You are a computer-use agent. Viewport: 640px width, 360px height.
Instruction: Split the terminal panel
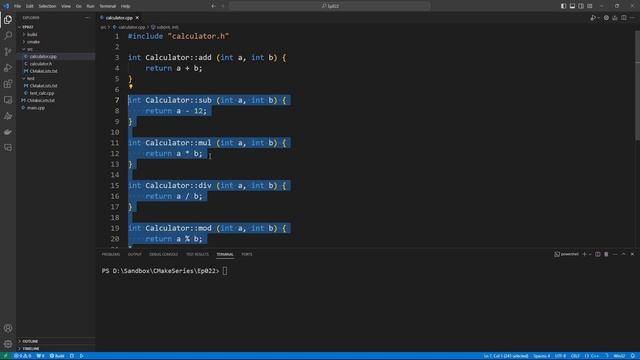click(x=598, y=254)
